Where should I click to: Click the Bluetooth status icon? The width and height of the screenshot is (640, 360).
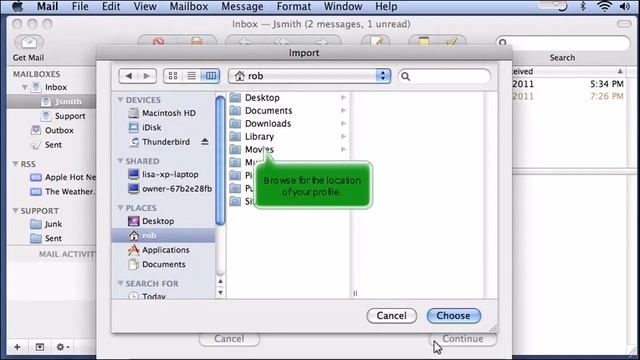click(583, 6)
